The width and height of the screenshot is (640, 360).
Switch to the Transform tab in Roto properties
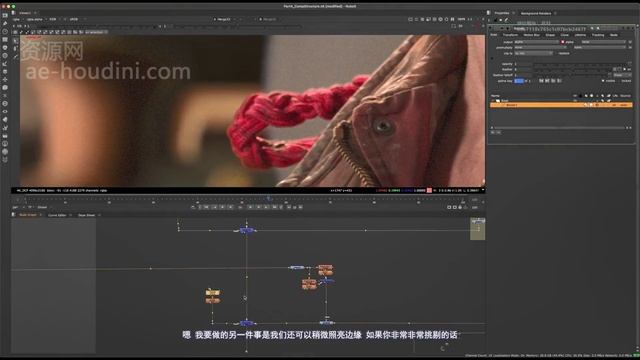(x=510, y=35)
